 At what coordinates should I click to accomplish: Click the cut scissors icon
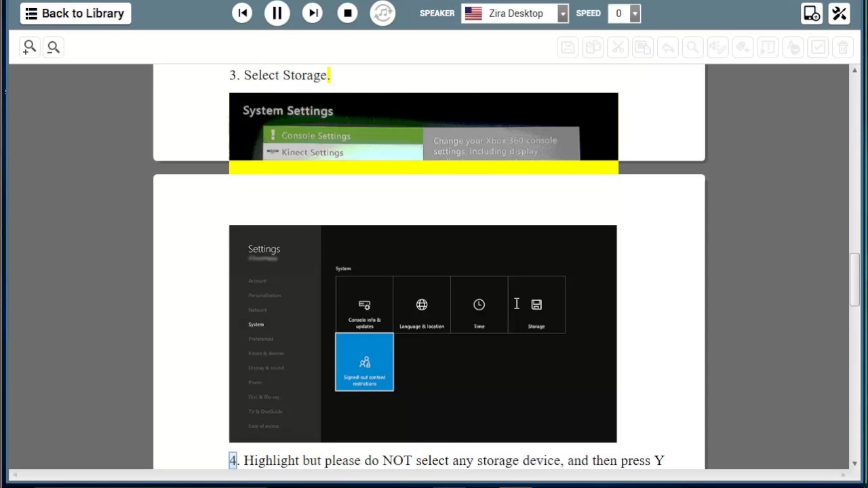click(x=618, y=47)
